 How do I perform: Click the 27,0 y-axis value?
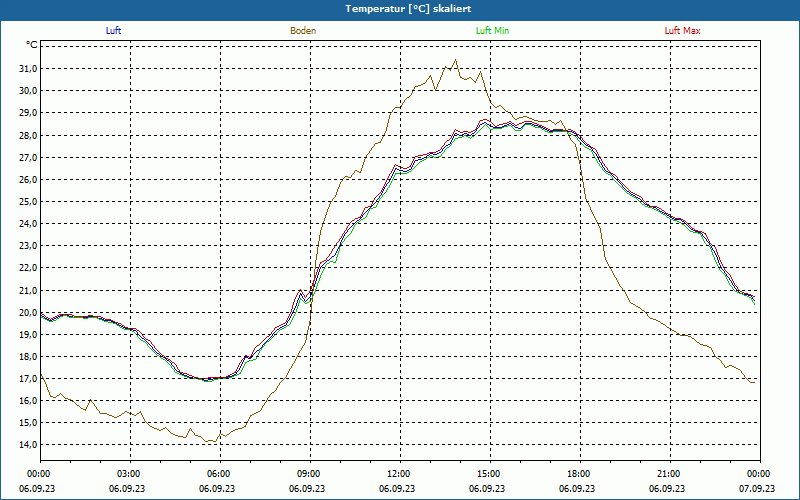click(28, 158)
